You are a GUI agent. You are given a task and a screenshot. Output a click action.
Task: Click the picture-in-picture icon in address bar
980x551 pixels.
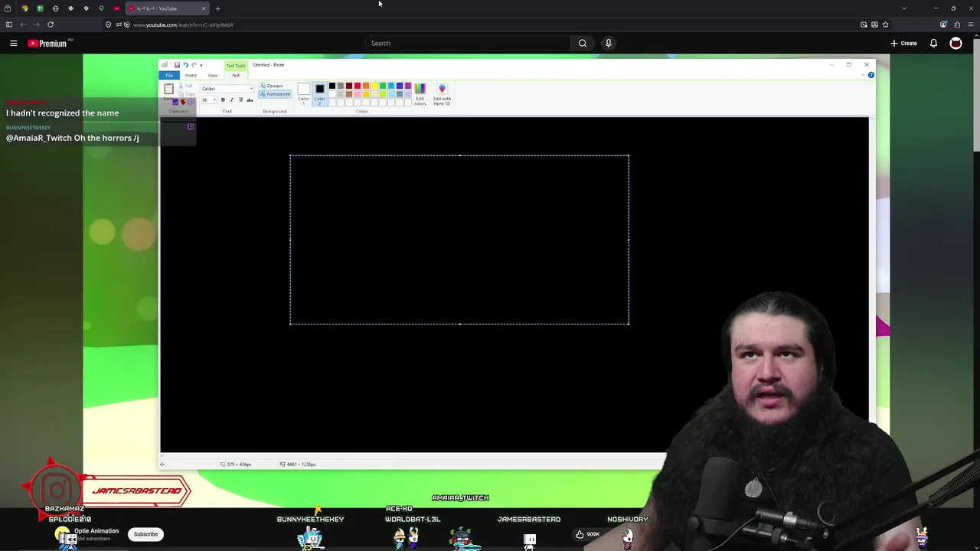pyautogui.click(x=864, y=24)
